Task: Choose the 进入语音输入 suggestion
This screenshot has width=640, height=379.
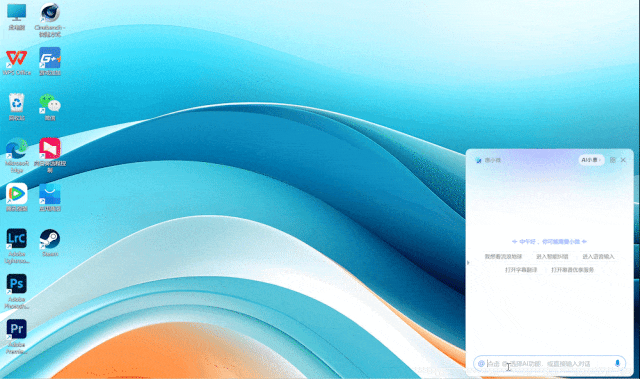Action: (598, 257)
